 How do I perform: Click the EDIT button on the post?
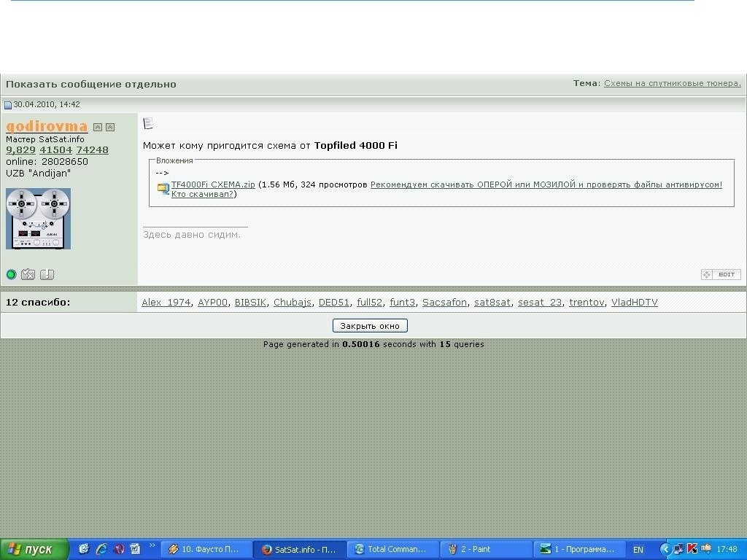721,274
